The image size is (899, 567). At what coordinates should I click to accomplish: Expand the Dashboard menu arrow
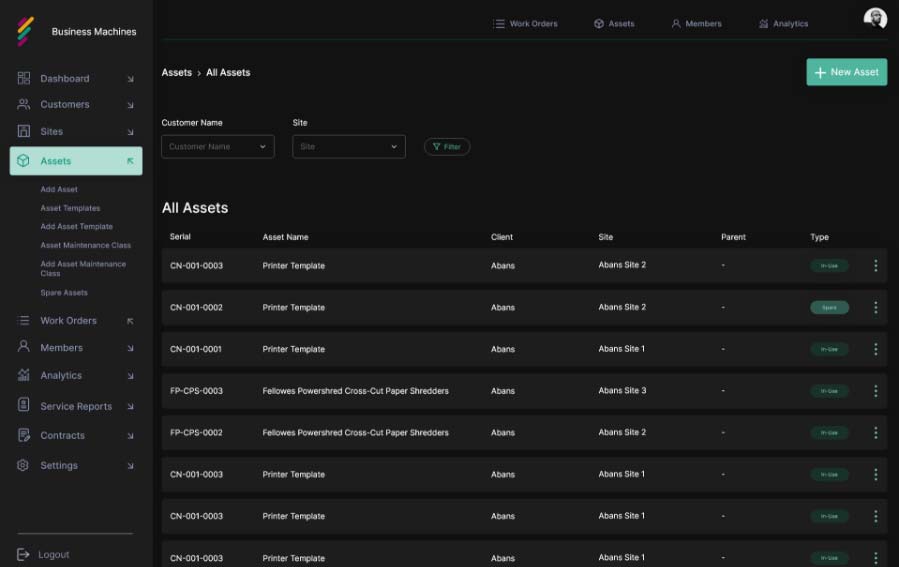point(130,79)
